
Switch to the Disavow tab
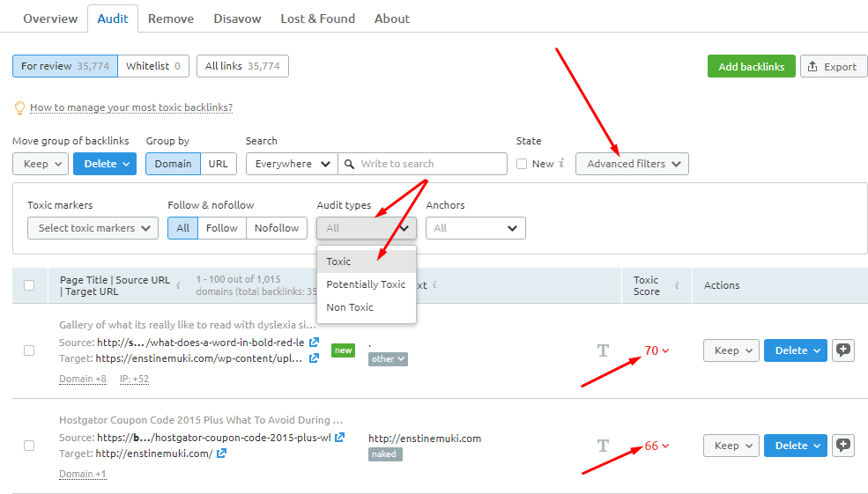coord(237,18)
